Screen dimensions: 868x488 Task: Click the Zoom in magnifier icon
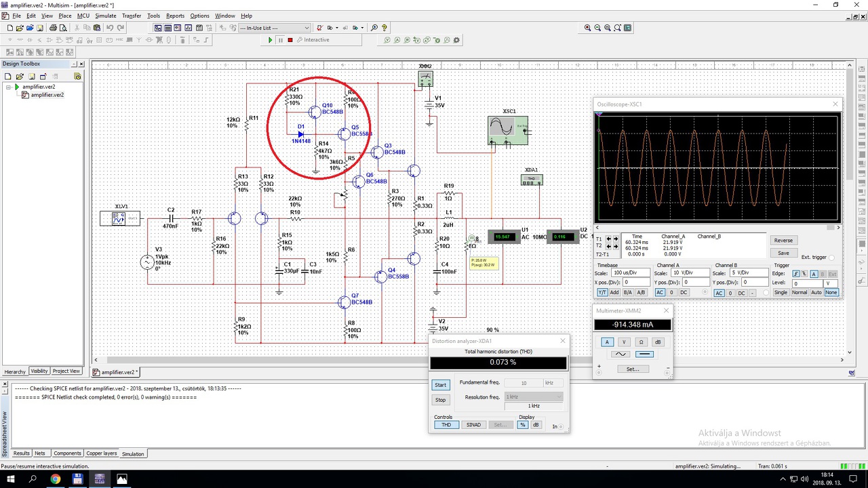point(587,28)
